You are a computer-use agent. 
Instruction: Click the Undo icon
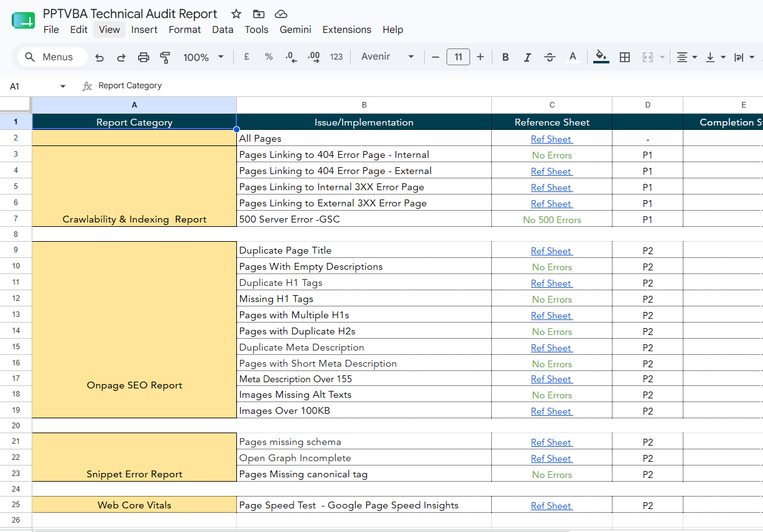click(99, 57)
